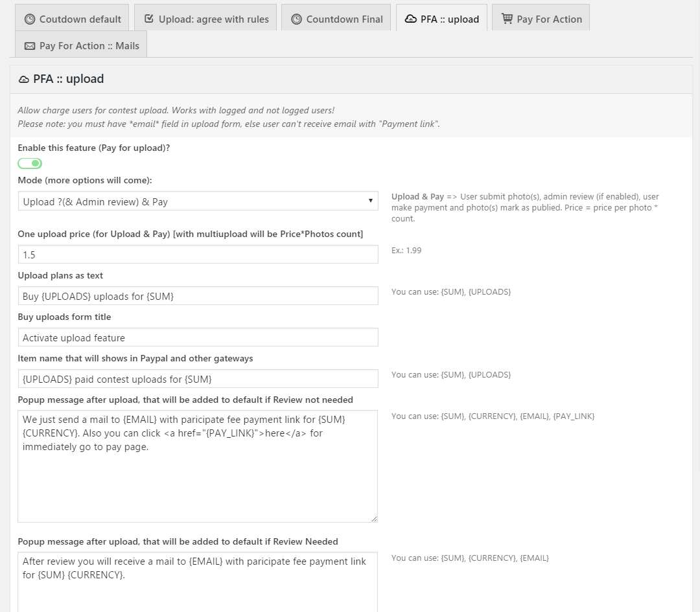Click the dropdown arrow of Mode select
This screenshot has width=700, height=612.
pos(371,201)
